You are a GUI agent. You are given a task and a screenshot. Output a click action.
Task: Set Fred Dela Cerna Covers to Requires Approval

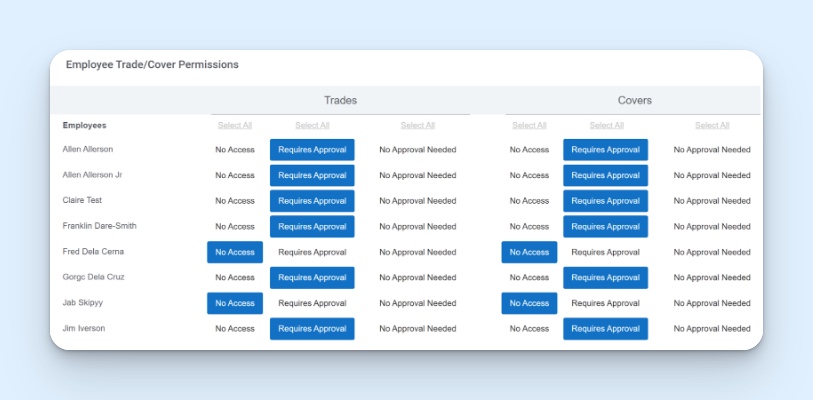(605, 252)
